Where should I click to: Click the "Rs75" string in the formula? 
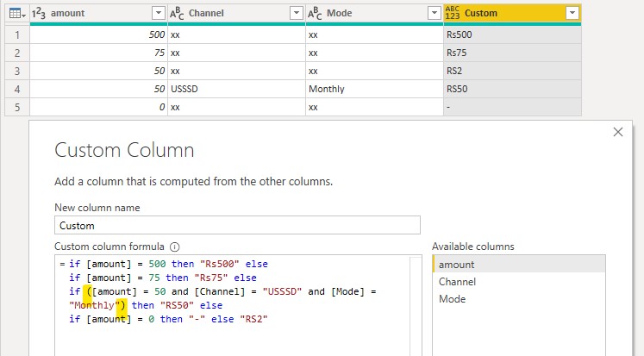[x=211, y=278]
